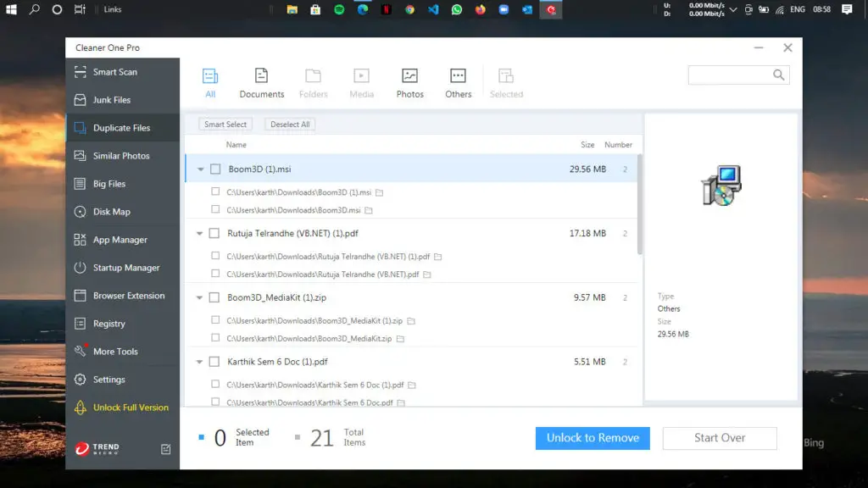This screenshot has height=488, width=868.
Task: Open folder for Boom3D_MediaKit (1).zip path
Action: point(411,321)
